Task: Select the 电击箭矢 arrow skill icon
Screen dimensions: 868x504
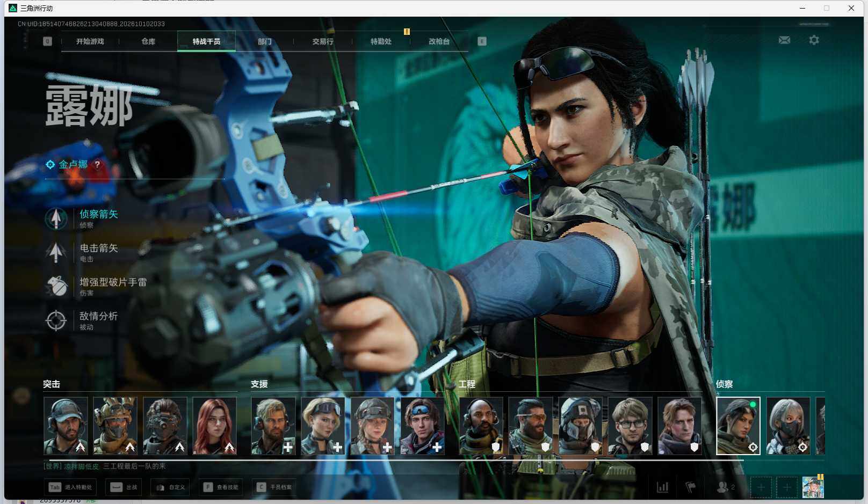Action: tap(56, 252)
